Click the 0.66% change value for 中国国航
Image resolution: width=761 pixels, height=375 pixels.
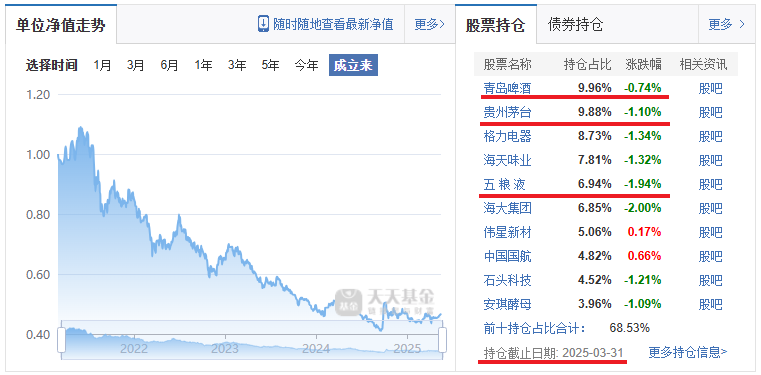644,256
